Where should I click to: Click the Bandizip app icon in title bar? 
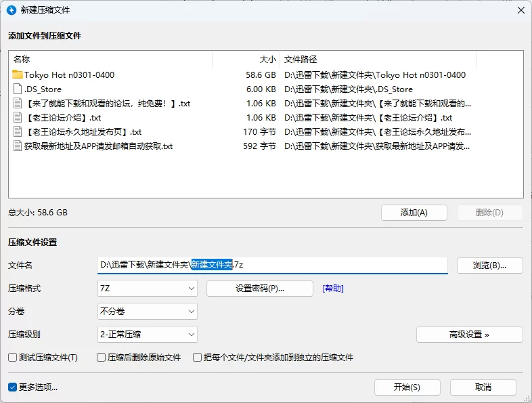point(12,10)
